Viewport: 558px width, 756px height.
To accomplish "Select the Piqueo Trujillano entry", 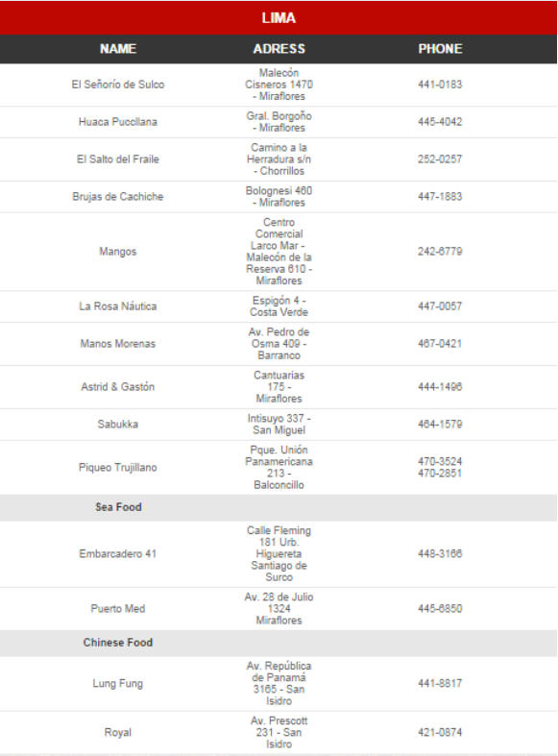I will [118, 467].
